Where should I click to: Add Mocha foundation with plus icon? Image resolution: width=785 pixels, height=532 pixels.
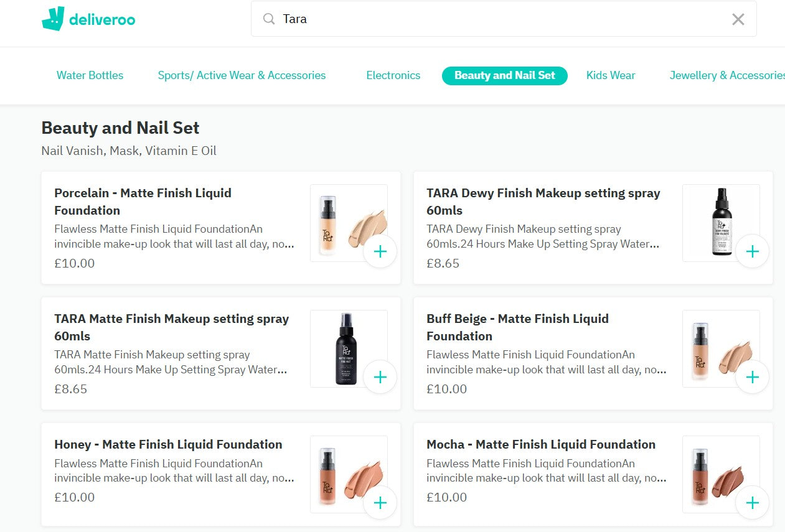[x=752, y=503]
